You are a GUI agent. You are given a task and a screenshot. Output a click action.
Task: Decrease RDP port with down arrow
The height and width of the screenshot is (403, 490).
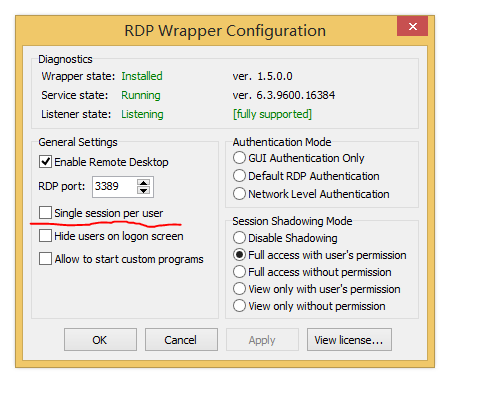click(x=144, y=190)
